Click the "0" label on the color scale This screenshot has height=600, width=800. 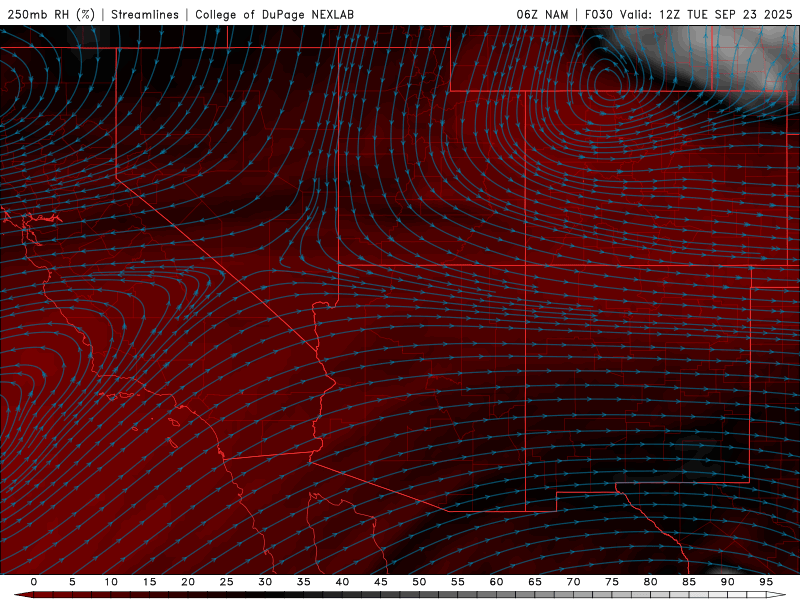point(34,582)
